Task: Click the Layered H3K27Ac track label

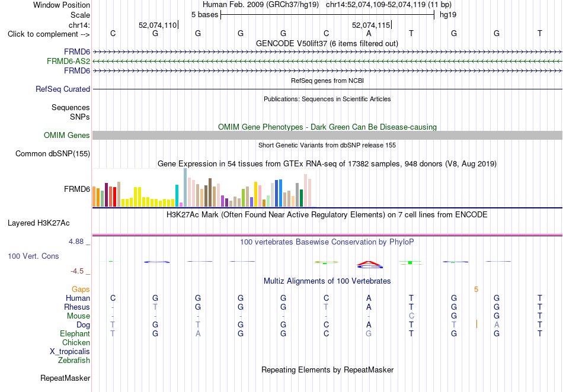Action: [x=39, y=223]
